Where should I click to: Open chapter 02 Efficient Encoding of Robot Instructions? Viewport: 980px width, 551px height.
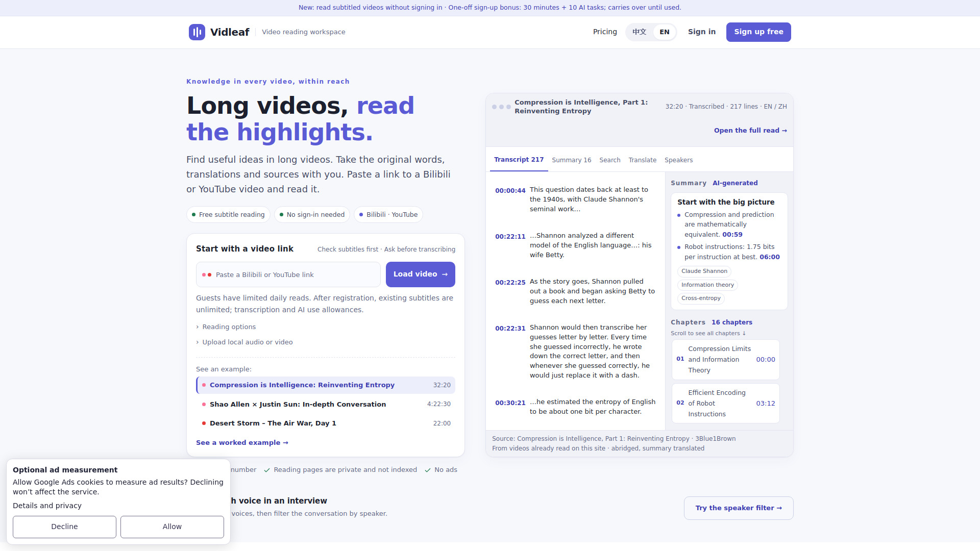click(726, 404)
